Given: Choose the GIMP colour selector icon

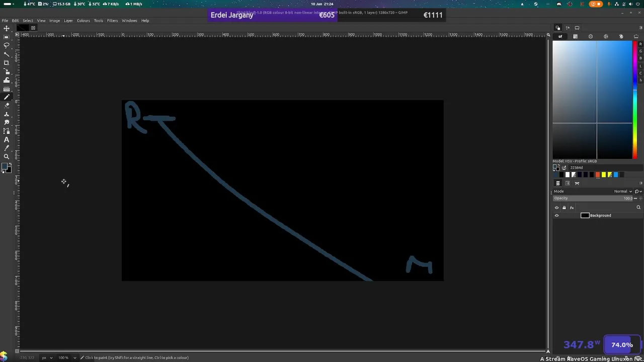Looking at the screenshot, I should [x=560, y=36].
